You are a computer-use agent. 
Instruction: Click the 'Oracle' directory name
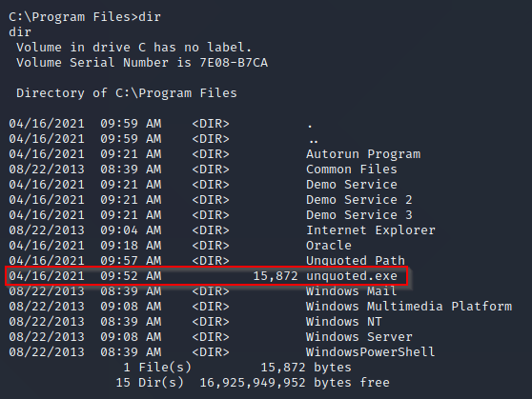tap(329, 246)
